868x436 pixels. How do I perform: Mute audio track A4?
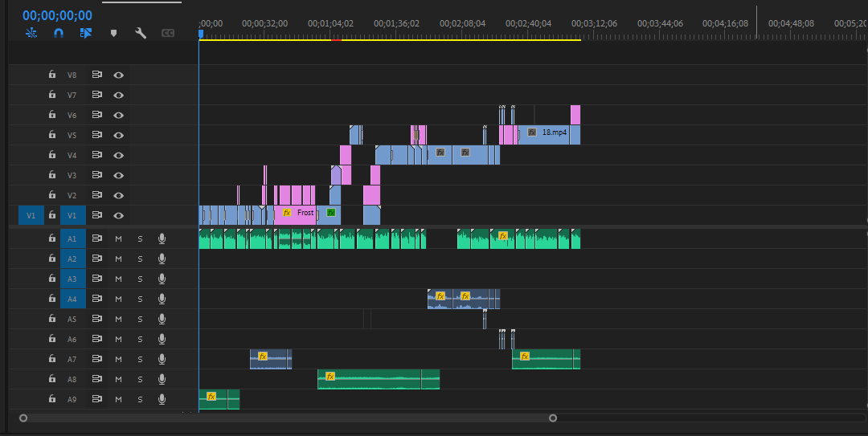click(x=118, y=299)
